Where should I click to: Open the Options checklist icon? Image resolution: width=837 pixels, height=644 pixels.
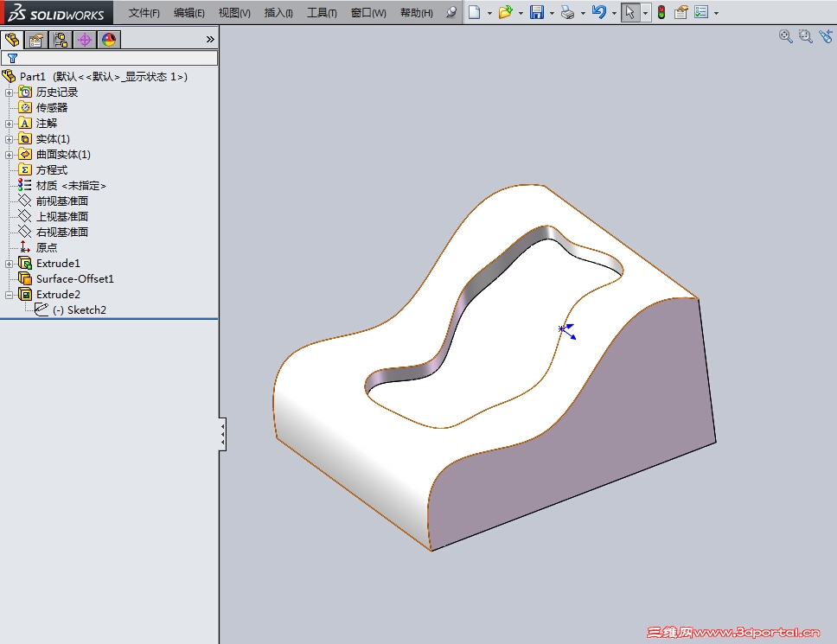coord(701,12)
